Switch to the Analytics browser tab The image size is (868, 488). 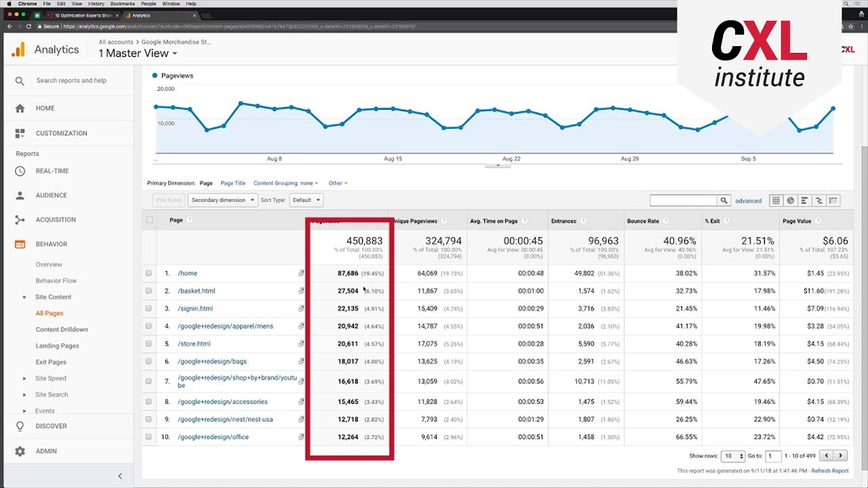(x=159, y=15)
